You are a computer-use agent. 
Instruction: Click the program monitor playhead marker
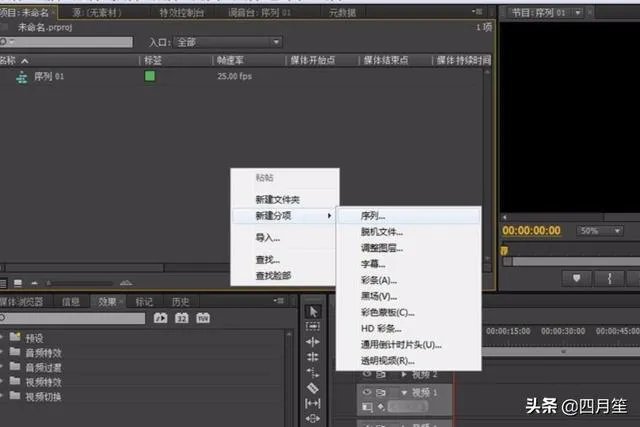point(504,250)
